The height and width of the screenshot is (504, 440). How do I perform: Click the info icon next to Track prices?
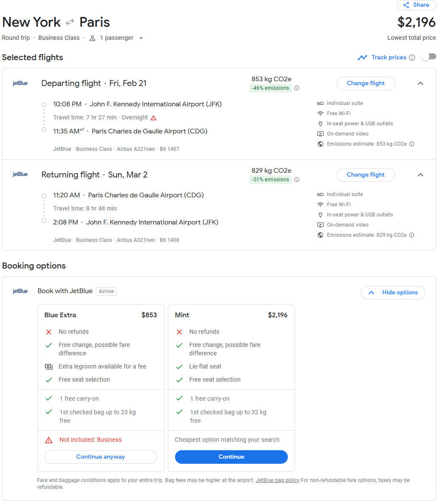tap(412, 58)
